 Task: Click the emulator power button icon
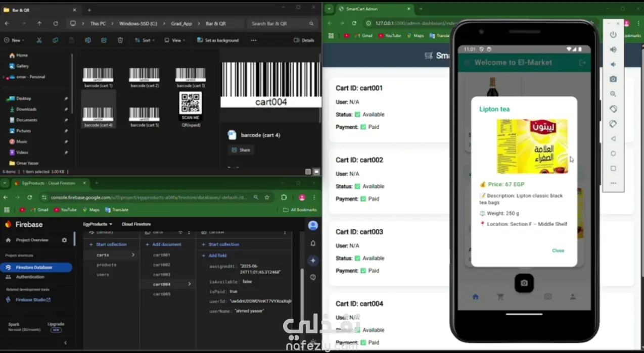point(613,35)
